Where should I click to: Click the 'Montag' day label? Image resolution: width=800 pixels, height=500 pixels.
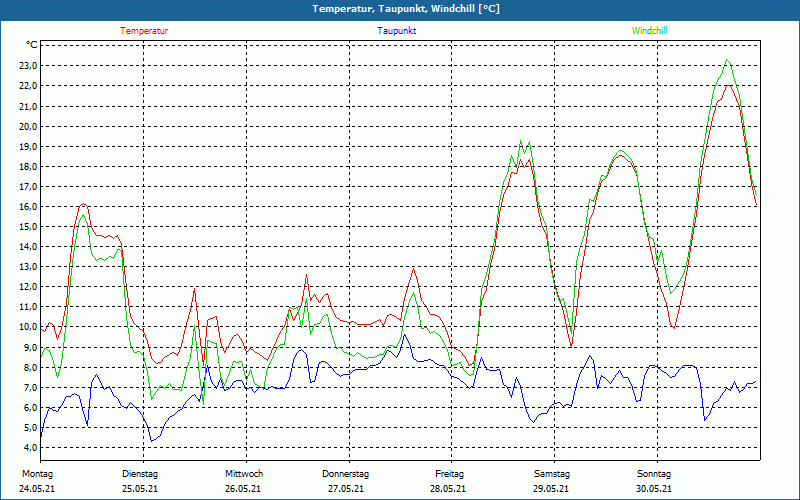(x=37, y=474)
